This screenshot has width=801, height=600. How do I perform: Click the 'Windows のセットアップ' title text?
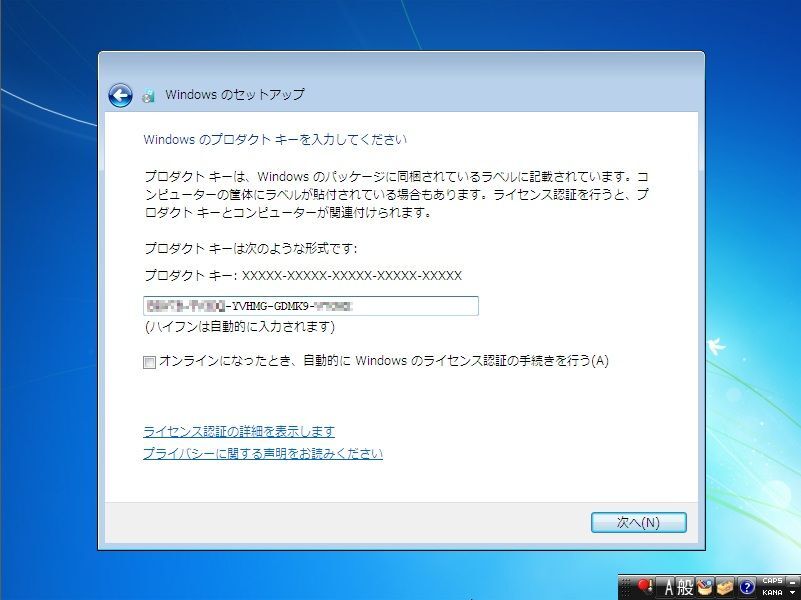click(235, 94)
